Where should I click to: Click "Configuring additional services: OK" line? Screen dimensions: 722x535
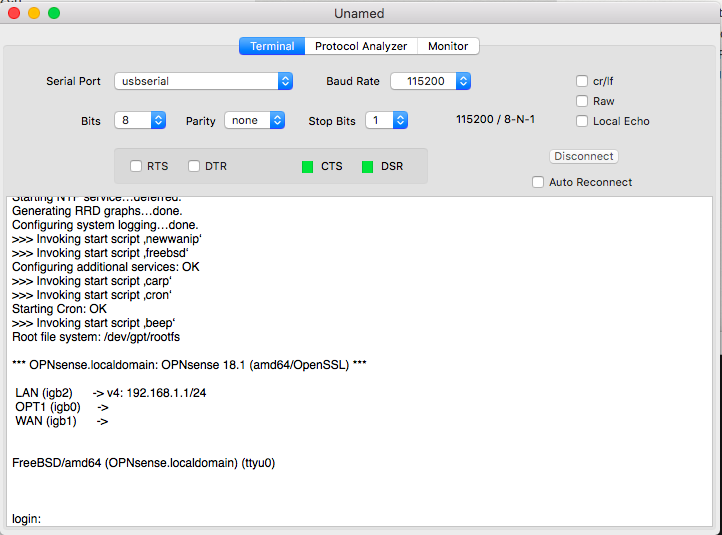pos(105,267)
